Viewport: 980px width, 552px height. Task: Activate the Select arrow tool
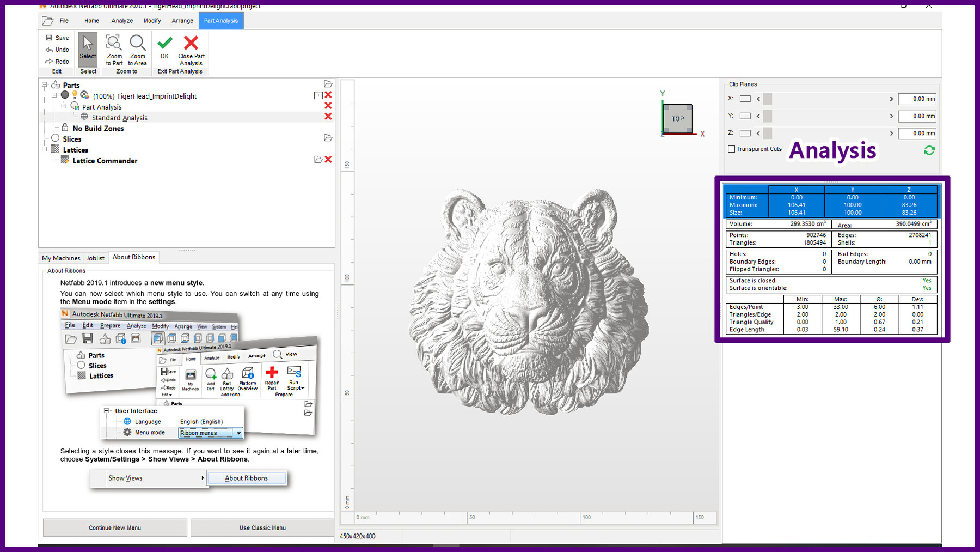click(x=88, y=49)
